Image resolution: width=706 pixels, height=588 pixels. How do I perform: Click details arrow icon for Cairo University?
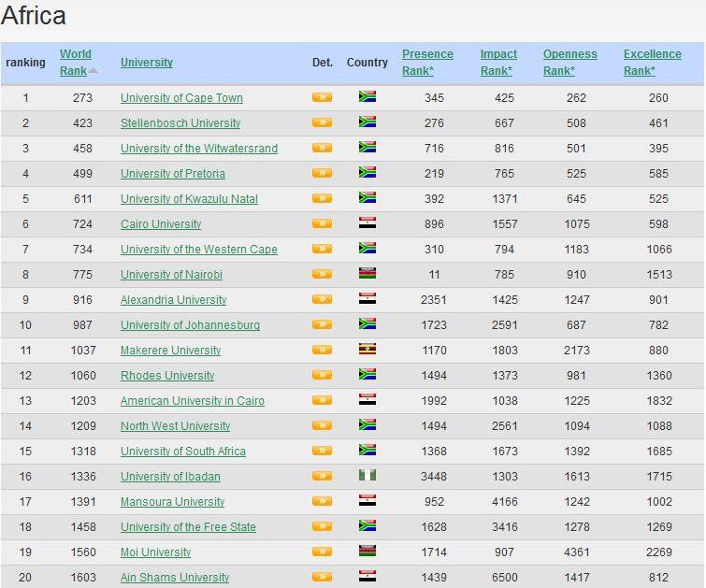322,223
